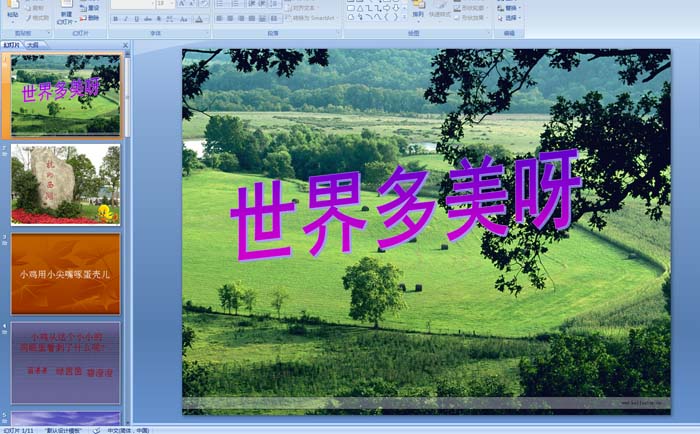Open Shape Outline (形状轮廓) dropdown

pos(471,8)
